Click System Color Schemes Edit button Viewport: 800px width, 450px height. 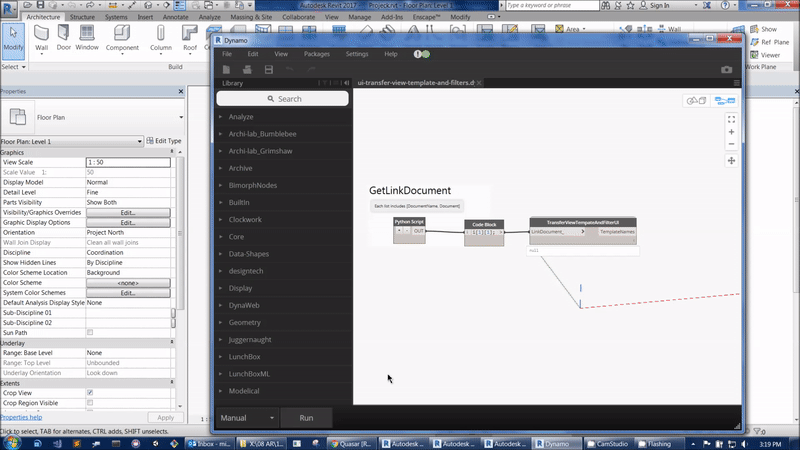(x=128, y=293)
